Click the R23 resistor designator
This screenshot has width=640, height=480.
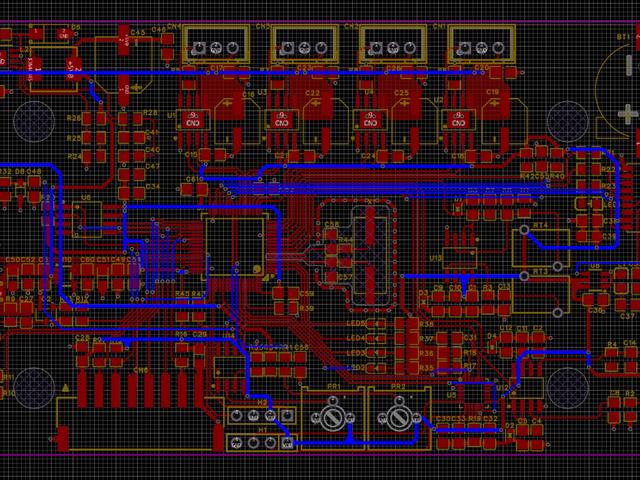608,186
